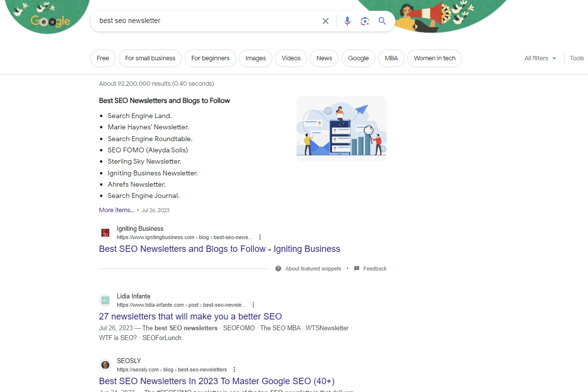Switch to Videos results
This screenshot has width=588, height=392.
[x=291, y=58]
